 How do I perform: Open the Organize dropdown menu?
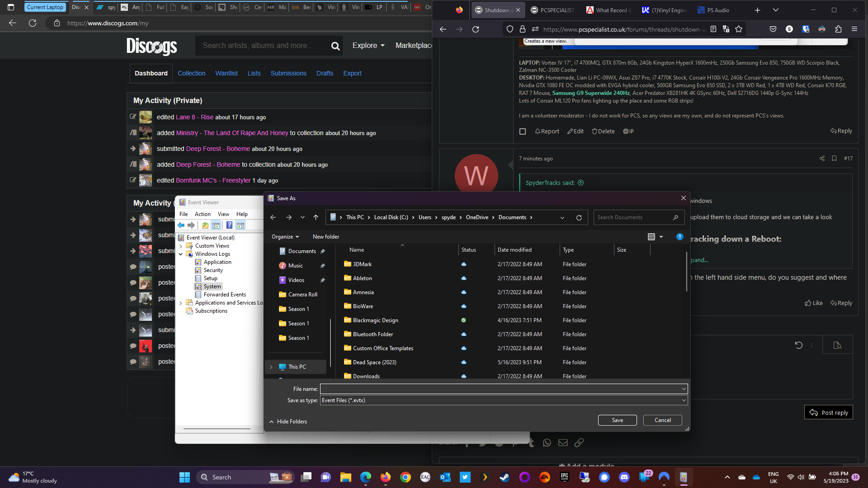285,237
